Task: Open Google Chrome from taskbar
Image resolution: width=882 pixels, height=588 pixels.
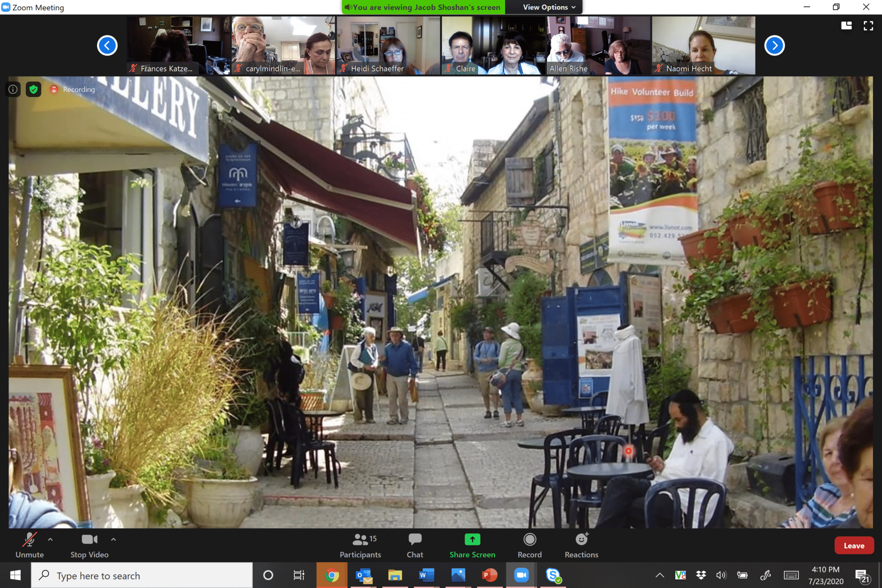Action: tap(332, 575)
